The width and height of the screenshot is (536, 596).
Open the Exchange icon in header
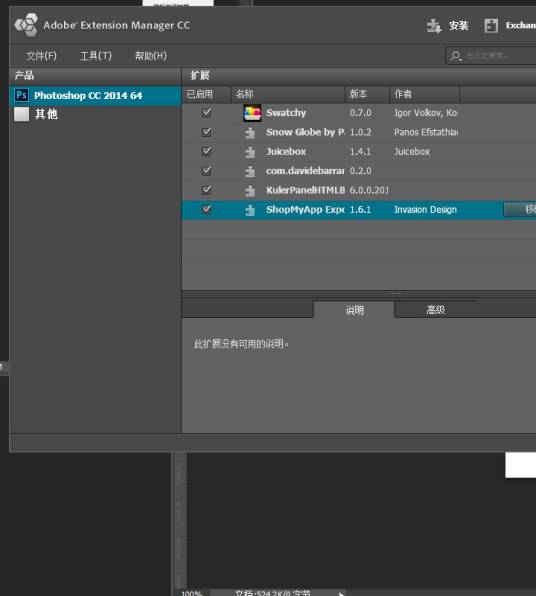coord(491,26)
